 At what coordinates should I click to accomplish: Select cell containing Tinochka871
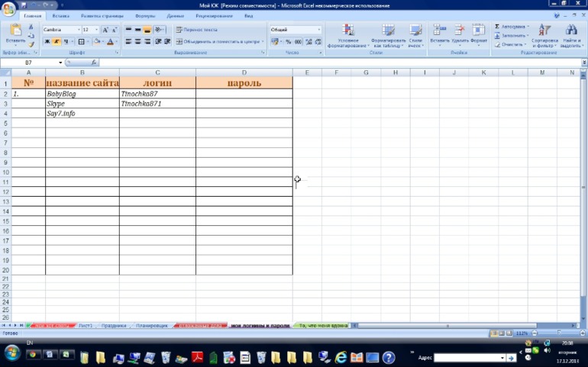157,104
